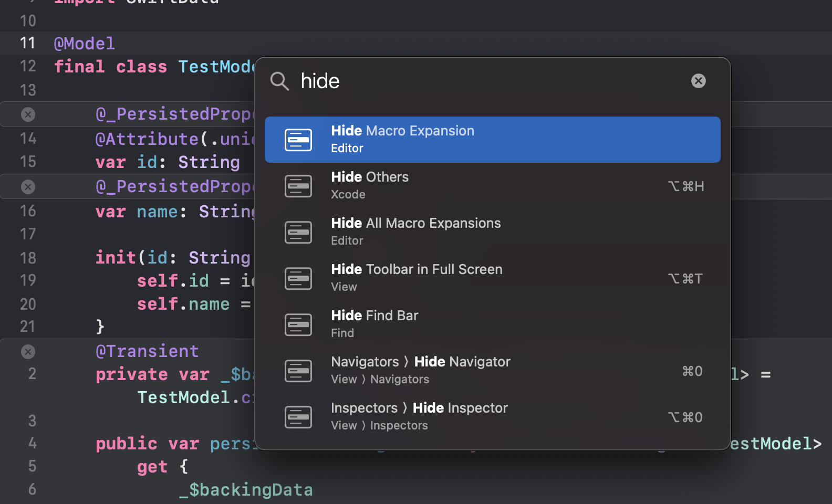The width and height of the screenshot is (832, 504).
Task: Click command icon beside Hide Find Bar
Action: pyautogui.click(x=298, y=325)
